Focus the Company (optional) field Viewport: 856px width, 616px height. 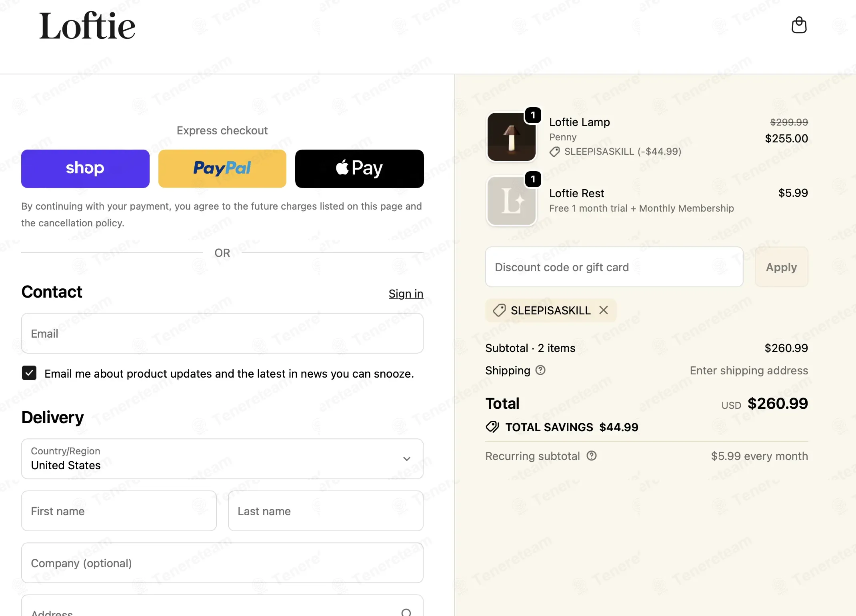[222, 563]
